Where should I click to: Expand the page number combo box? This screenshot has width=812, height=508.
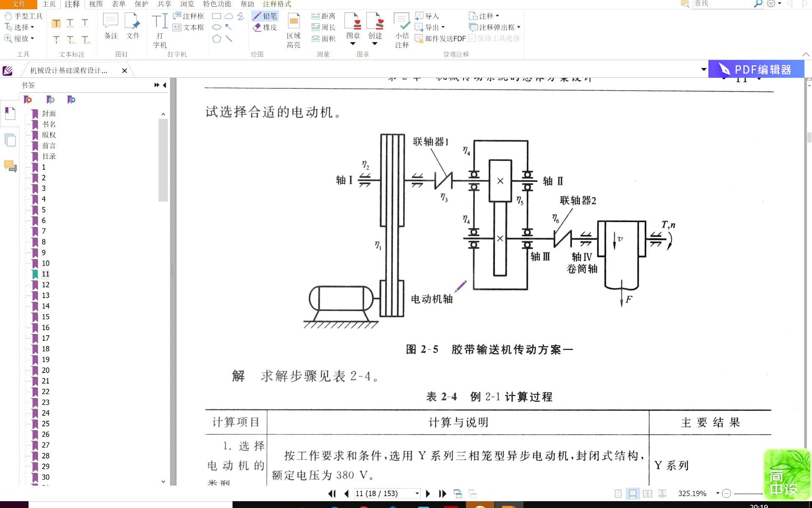point(417,494)
